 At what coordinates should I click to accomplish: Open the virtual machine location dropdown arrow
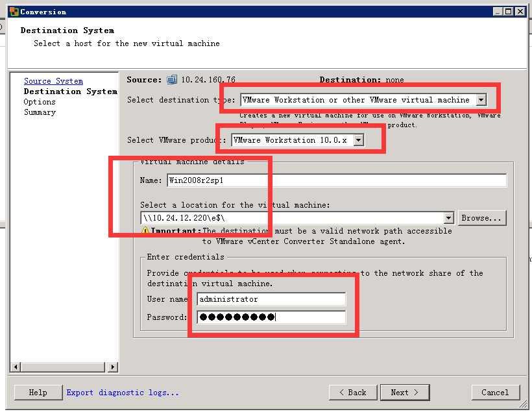click(x=448, y=218)
